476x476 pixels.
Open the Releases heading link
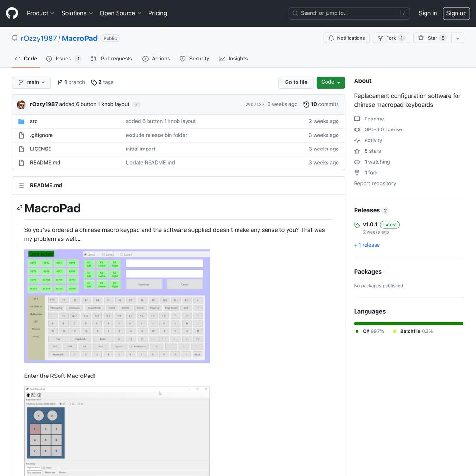coord(371,211)
